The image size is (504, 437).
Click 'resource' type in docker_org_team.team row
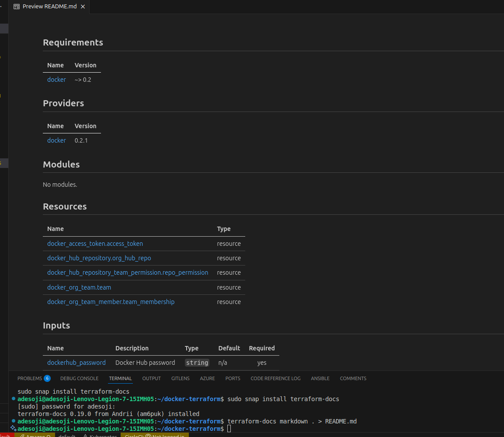point(229,287)
